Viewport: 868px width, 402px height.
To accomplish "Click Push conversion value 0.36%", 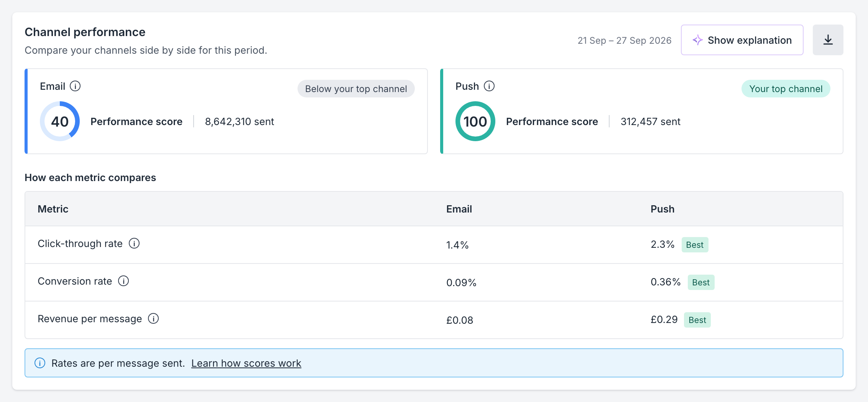I will click(666, 282).
